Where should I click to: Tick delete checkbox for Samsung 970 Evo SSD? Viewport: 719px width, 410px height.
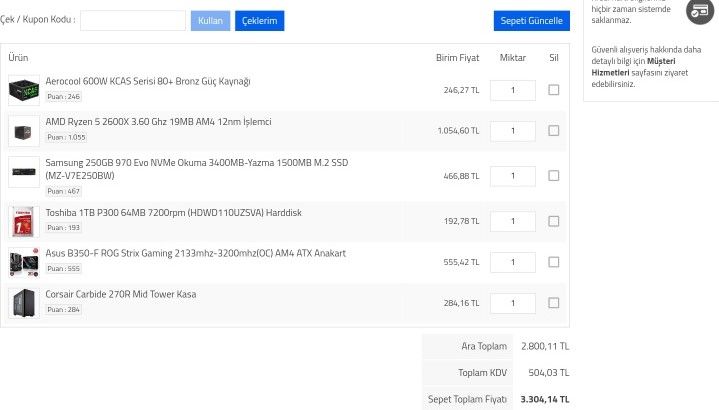[x=553, y=176]
